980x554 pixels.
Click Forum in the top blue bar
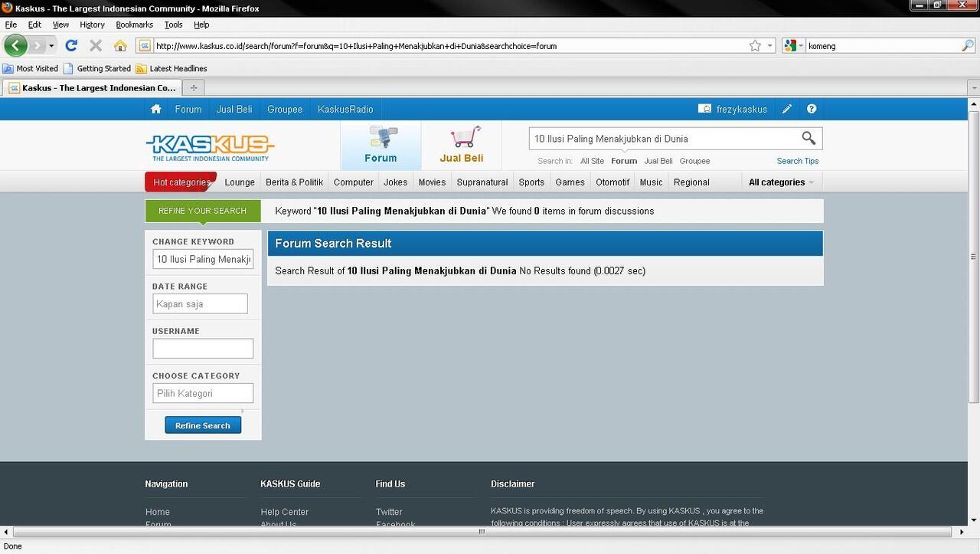click(x=188, y=109)
